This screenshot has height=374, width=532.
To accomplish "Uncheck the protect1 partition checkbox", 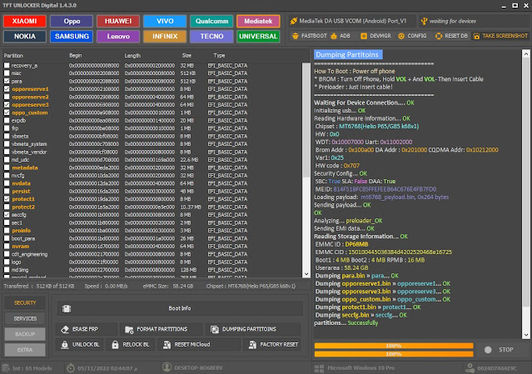I will 7,199.
